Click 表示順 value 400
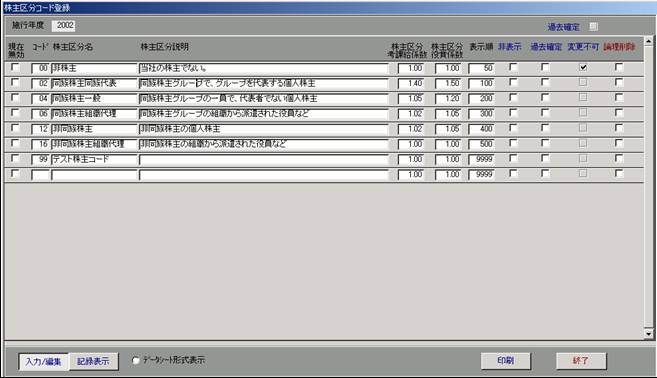 coord(481,129)
